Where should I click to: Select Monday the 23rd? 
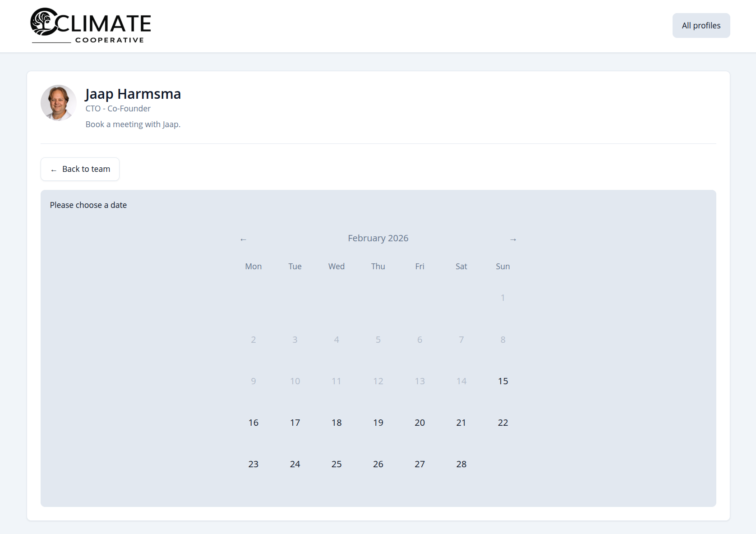click(x=254, y=464)
